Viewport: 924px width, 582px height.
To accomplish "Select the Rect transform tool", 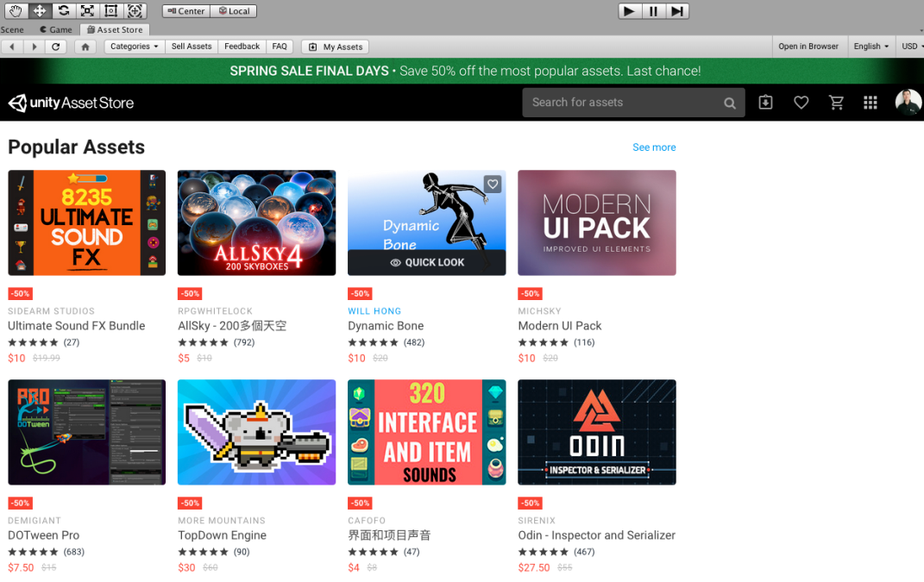I will 110,10.
